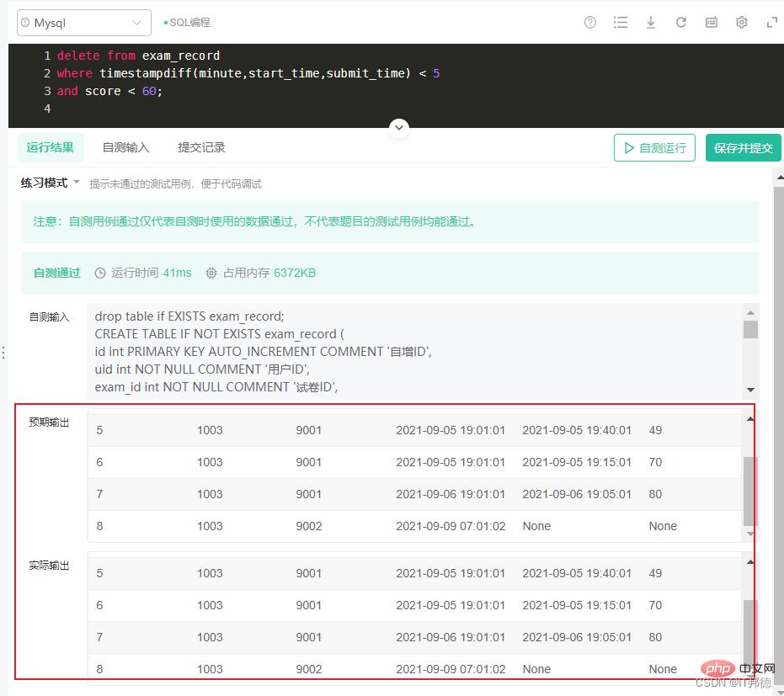Viewport: 784px width, 696px height.
Task: Open the Mysql language dropdown
Action: point(84,23)
